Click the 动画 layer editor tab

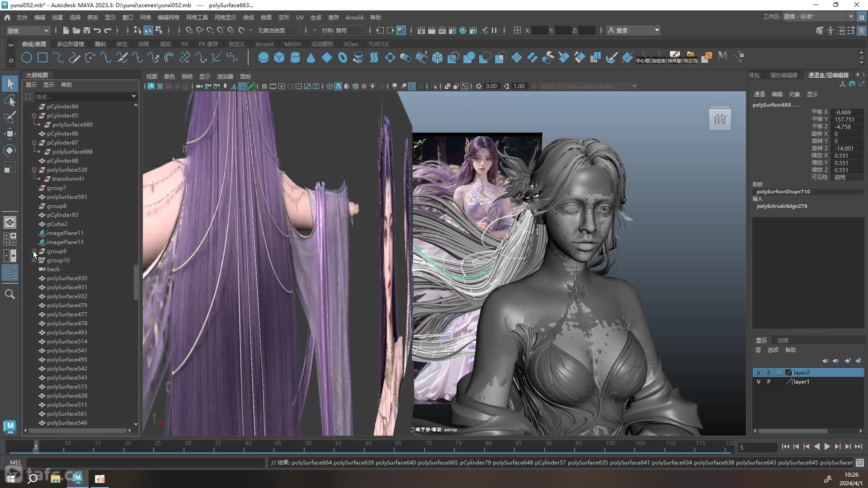(x=783, y=340)
